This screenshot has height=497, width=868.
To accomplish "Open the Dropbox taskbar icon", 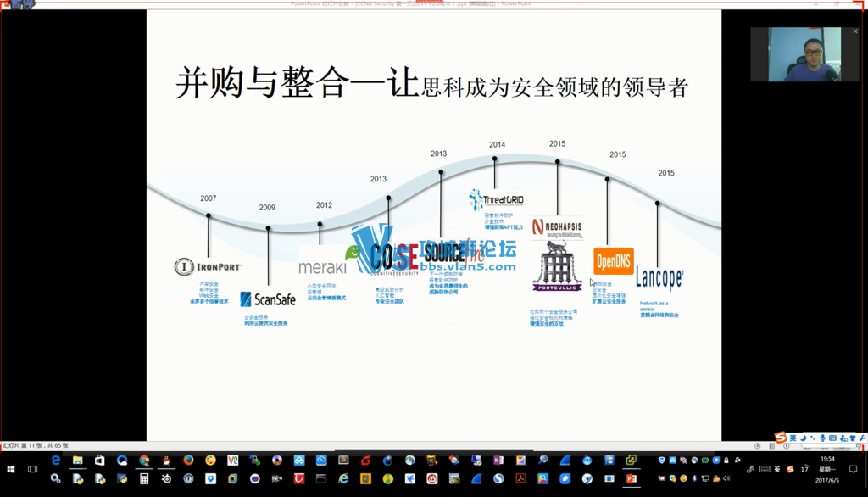I will [x=210, y=478].
